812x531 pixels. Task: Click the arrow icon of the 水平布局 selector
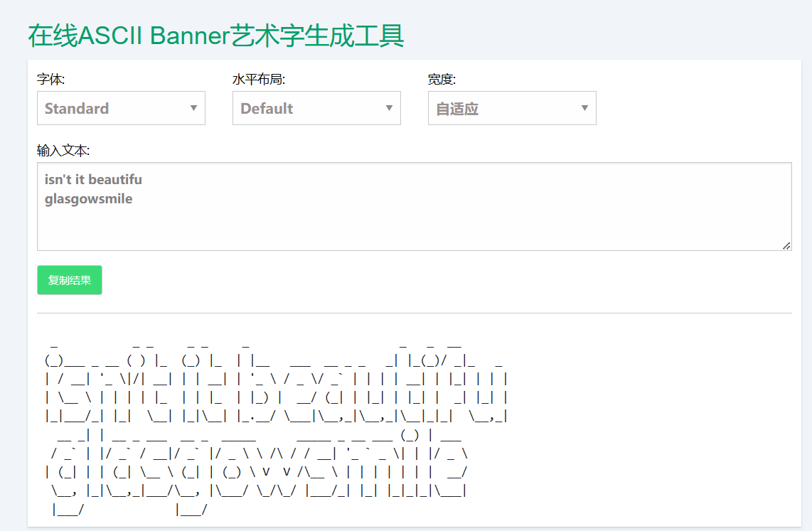tap(389, 108)
